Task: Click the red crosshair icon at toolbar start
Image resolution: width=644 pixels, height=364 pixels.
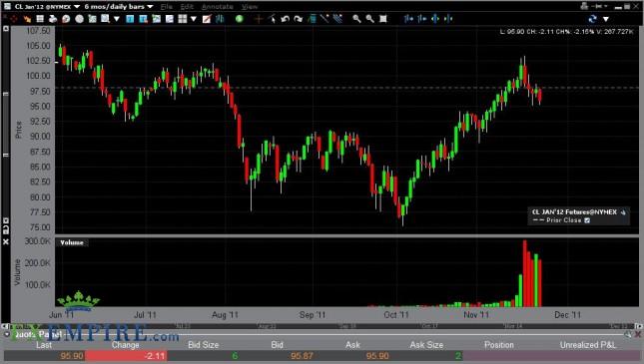Action: [14, 19]
